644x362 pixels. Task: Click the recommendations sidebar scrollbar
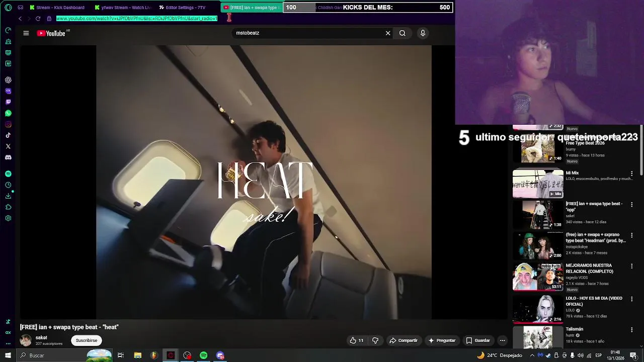(641, 151)
